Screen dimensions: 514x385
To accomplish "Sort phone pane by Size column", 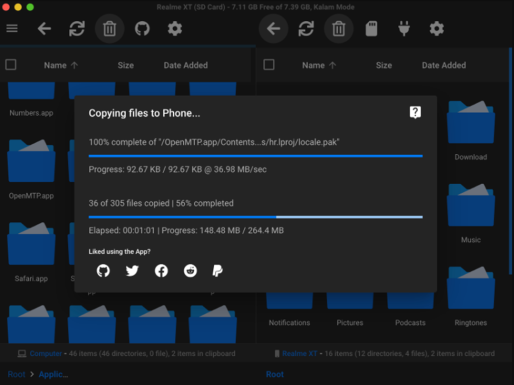I will (384, 65).
